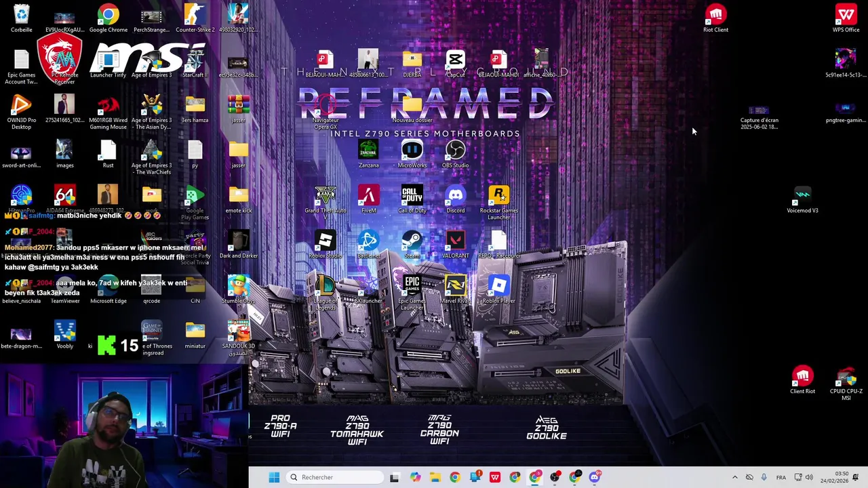Select the Voicemod V3 desktop shortcut

coord(802,199)
